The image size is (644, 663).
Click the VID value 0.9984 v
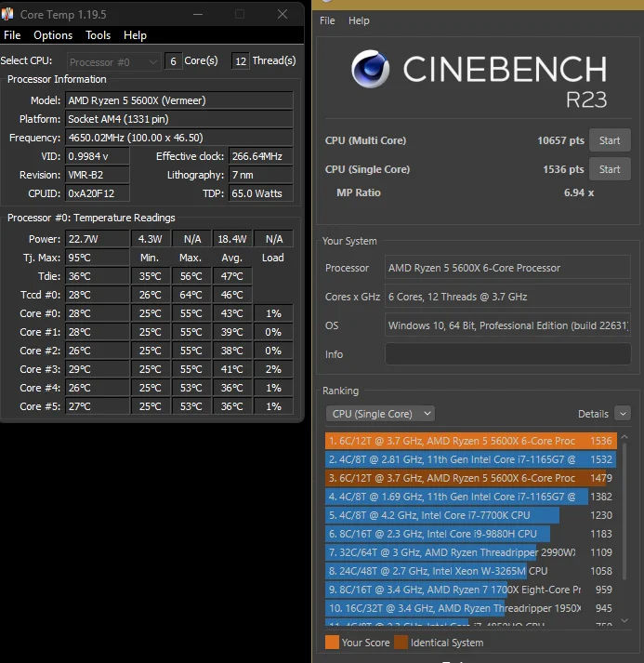(98, 156)
